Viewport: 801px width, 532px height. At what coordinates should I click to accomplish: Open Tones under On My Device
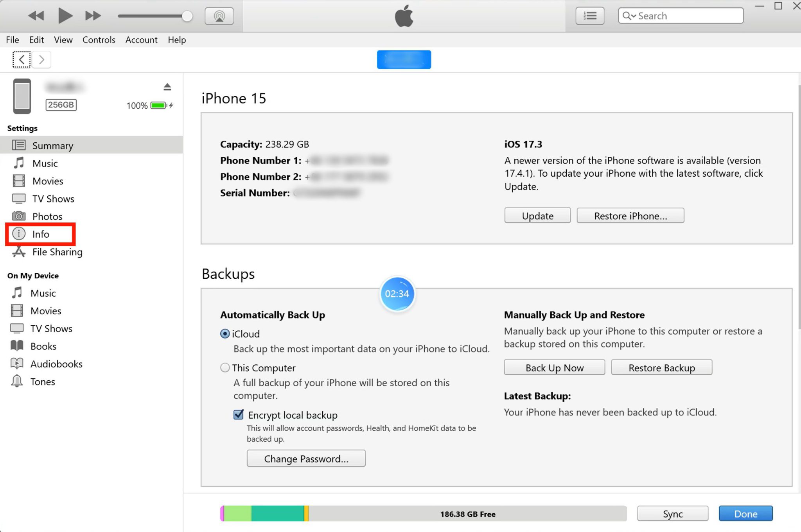43,382
